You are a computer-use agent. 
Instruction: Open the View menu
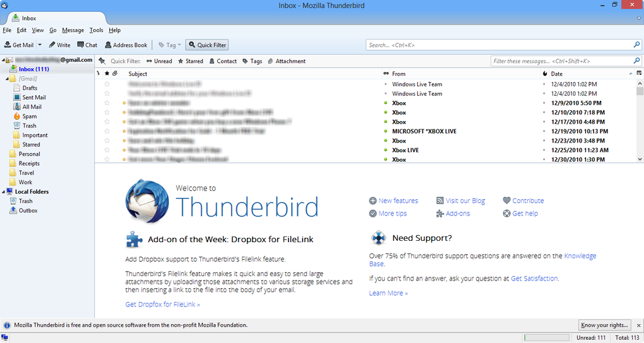38,30
